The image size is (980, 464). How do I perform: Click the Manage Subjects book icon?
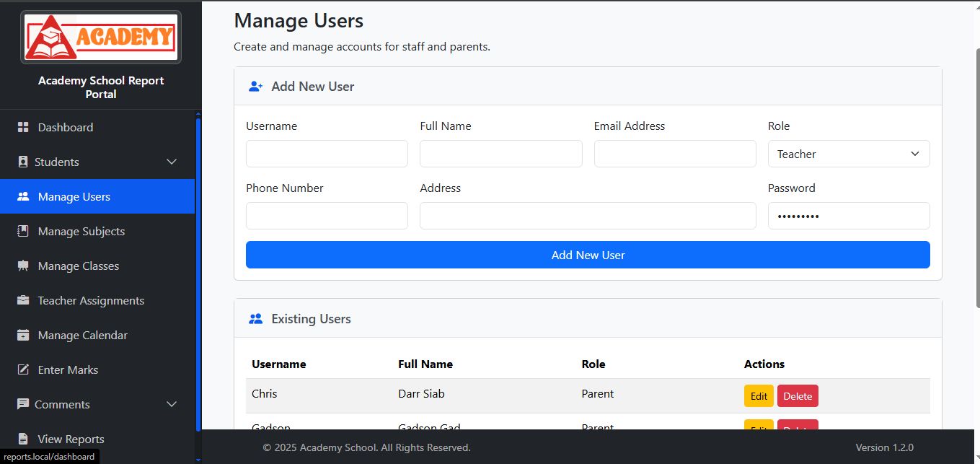[23, 231]
